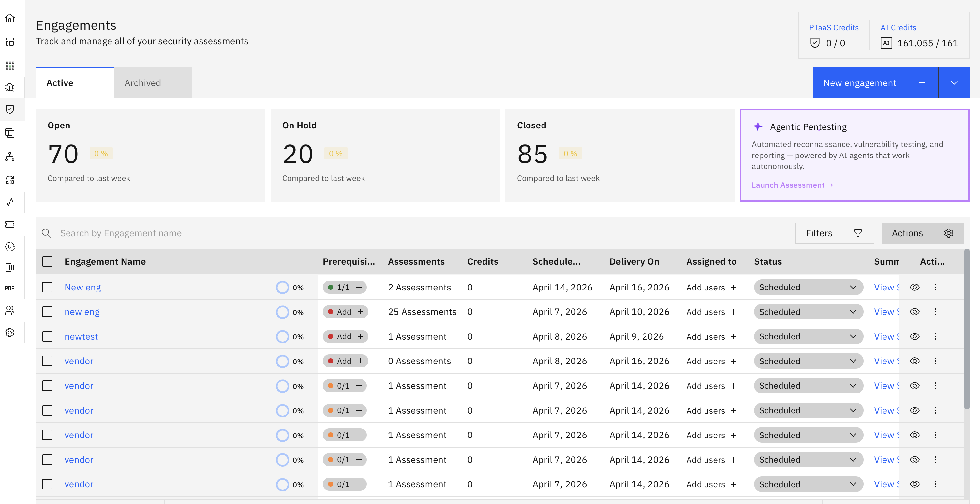Switch to the Archived tab
Viewport: 980px width, 504px height.
point(153,83)
